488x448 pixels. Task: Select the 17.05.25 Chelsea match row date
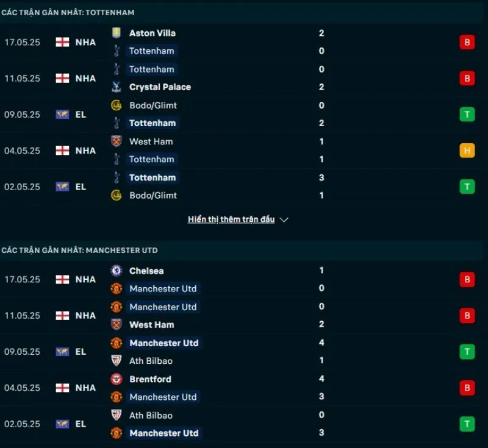click(x=23, y=280)
